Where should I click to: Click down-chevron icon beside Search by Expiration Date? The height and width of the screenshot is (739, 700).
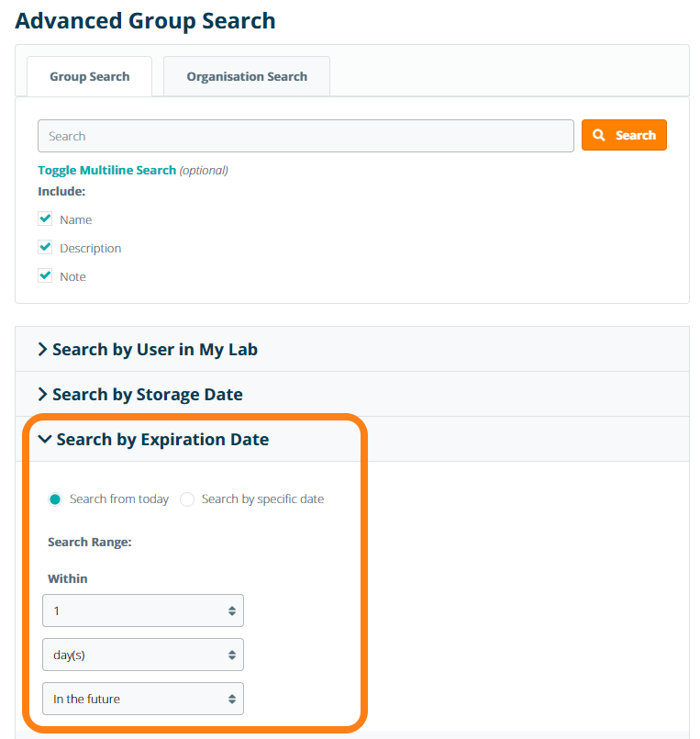point(45,440)
